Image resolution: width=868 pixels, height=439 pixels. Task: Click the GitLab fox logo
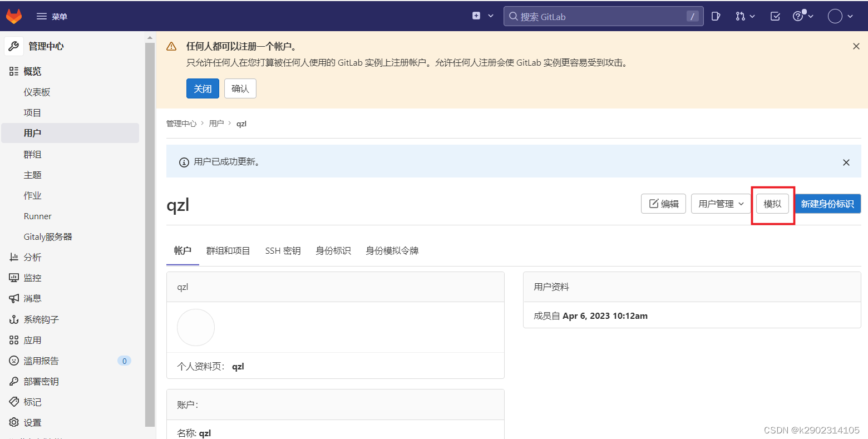coord(14,16)
